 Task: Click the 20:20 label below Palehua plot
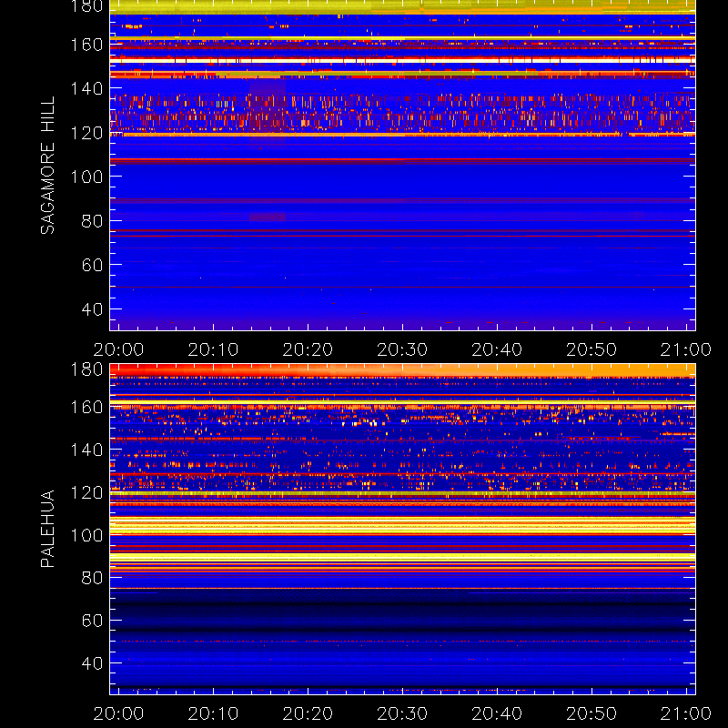308,713
